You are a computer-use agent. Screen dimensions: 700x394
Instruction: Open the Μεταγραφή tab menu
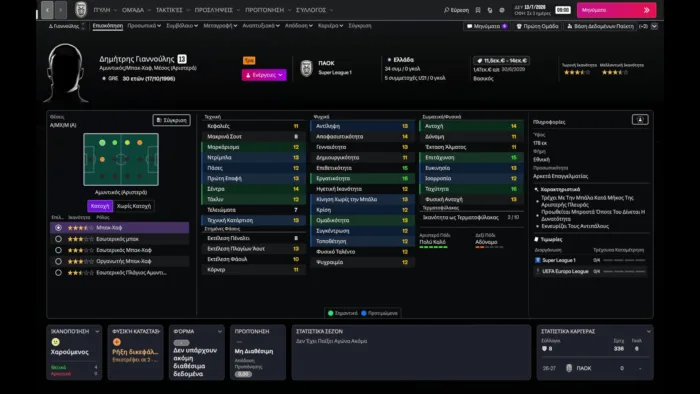pos(220,26)
